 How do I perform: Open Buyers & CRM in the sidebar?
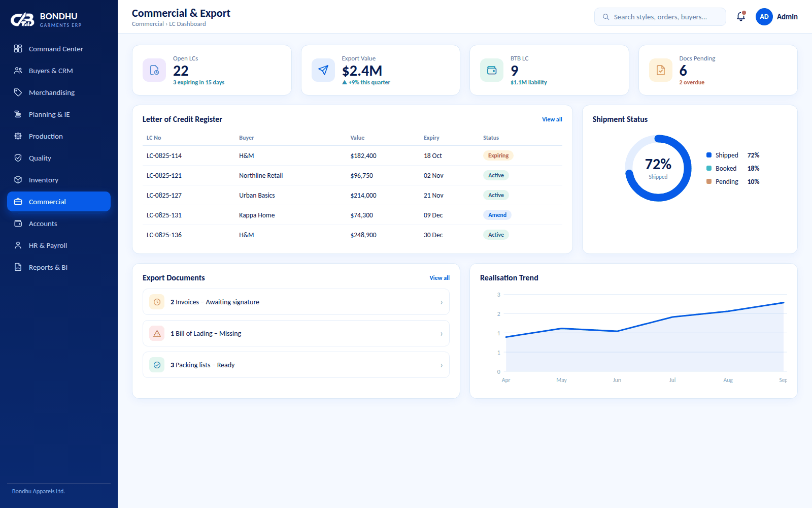(59, 71)
